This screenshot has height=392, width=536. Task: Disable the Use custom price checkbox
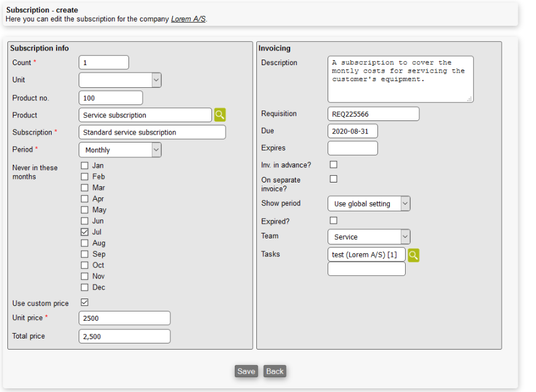(x=85, y=302)
